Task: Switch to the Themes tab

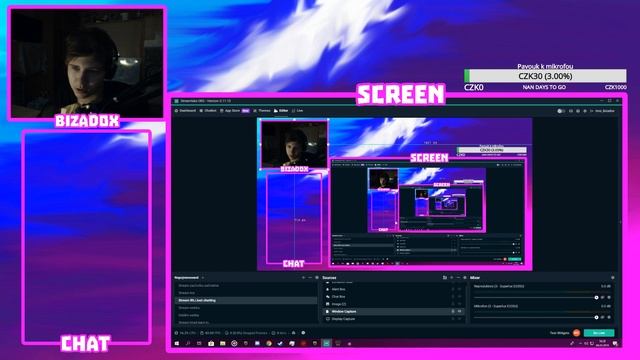Action: coord(262,111)
